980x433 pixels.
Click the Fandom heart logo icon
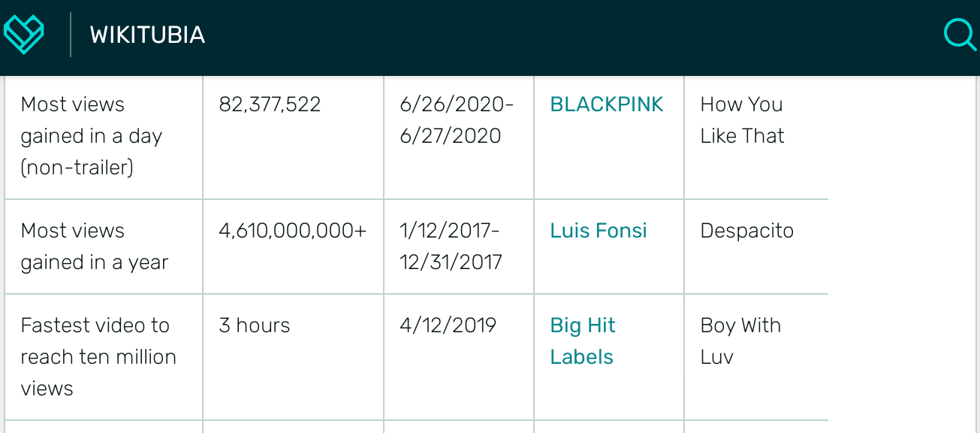point(24,35)
